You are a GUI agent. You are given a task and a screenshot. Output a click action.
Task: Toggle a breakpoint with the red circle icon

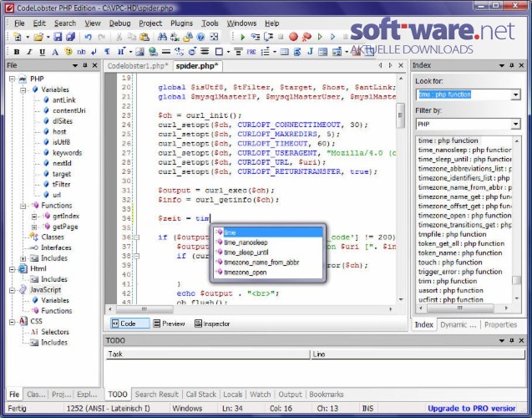pos(293,37)
